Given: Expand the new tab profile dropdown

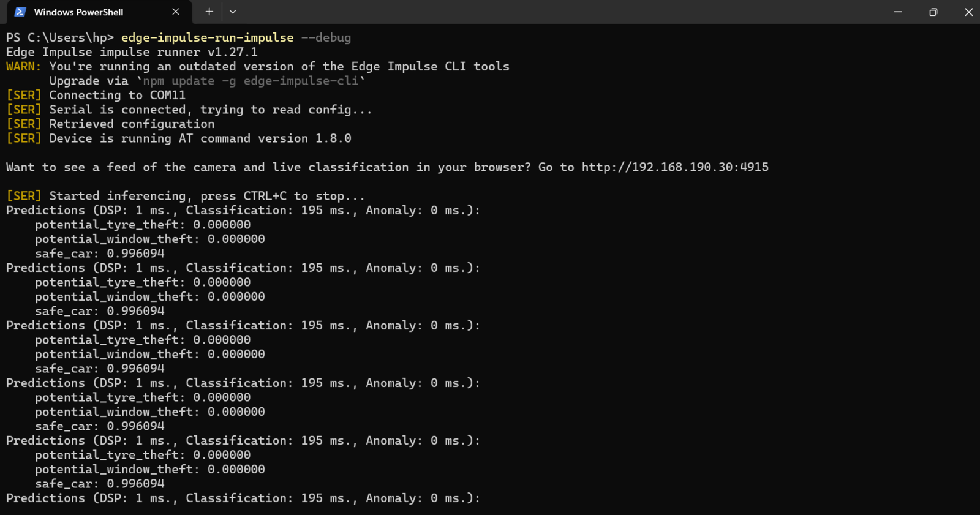Looking at the screenshot, I should coord(233,12).
